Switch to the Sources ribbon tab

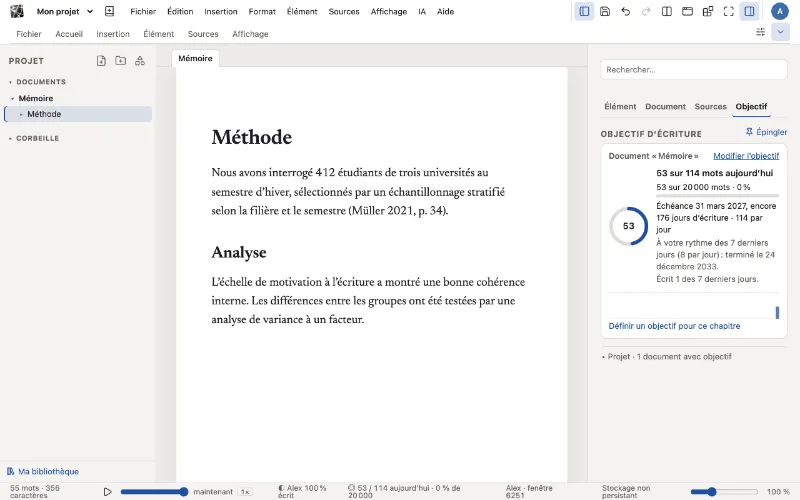[x=203, y=34]
